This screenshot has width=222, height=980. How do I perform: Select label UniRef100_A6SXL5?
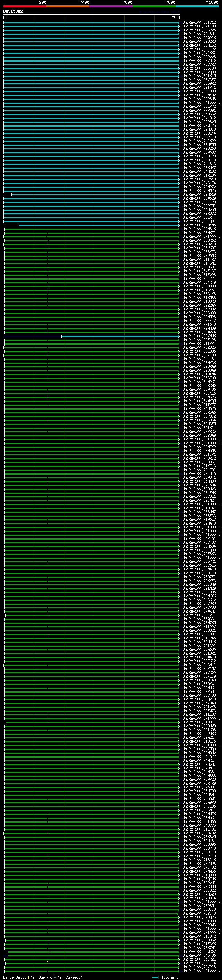[199, 394]
